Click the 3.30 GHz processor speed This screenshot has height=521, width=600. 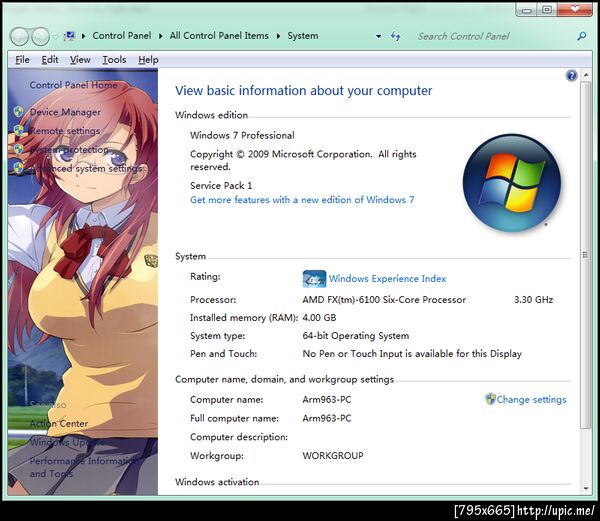pos(533,300)
